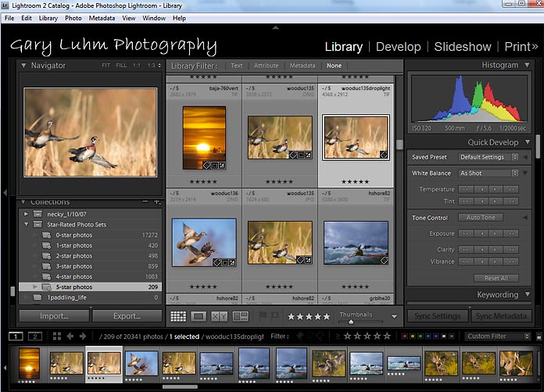
Task: Expand the necky_1/10/07 collection
Action: click(26, 214)
